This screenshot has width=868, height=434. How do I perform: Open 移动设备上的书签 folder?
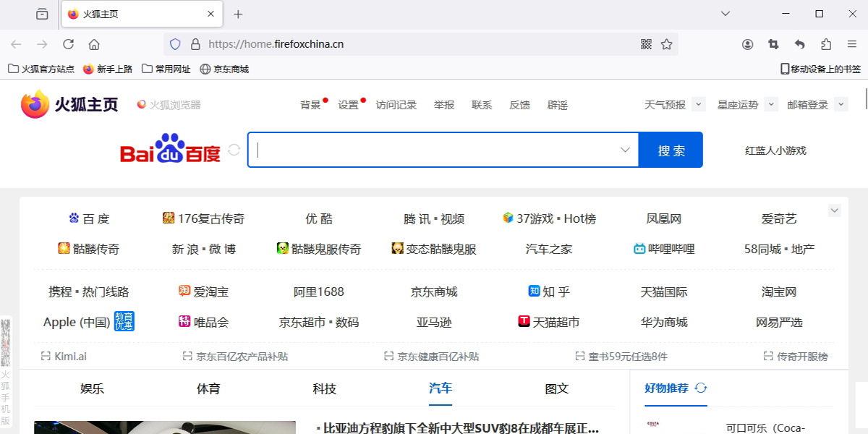point(820,69)
